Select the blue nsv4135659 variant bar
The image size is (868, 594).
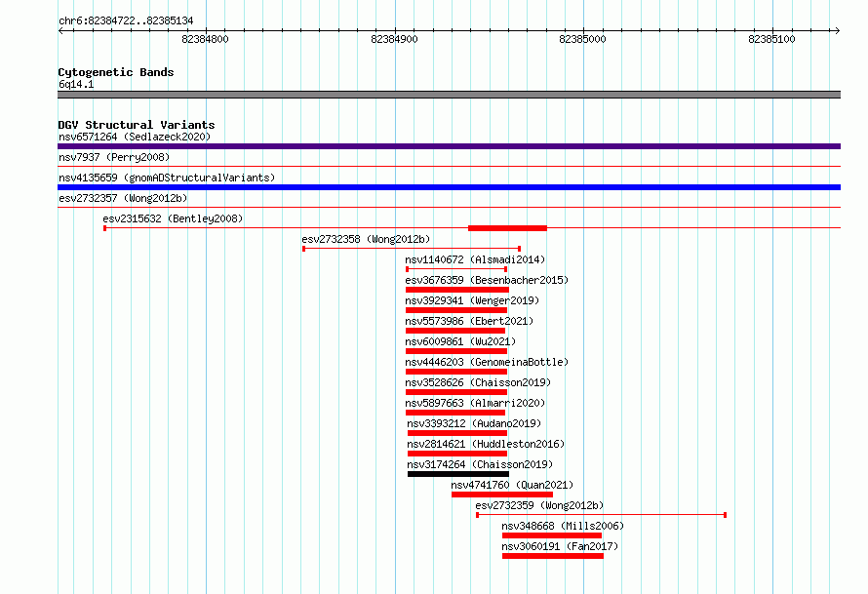(x=449, y=187)
